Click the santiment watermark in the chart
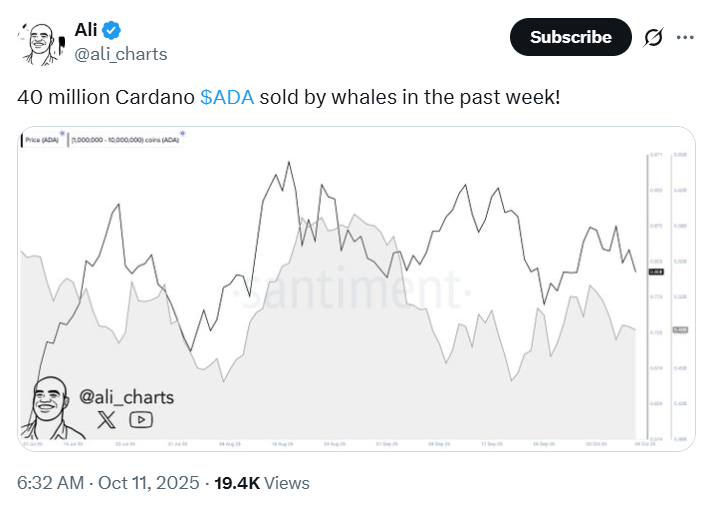 click(352, 292)
